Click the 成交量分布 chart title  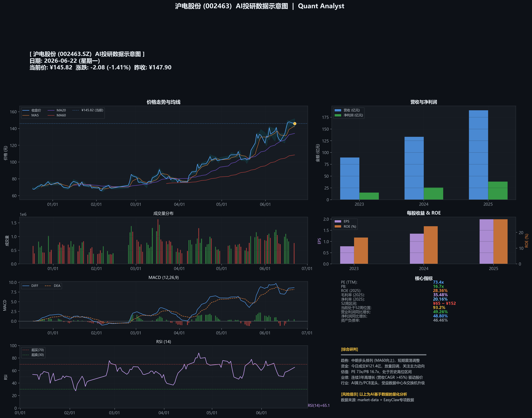tap(163, 213)
